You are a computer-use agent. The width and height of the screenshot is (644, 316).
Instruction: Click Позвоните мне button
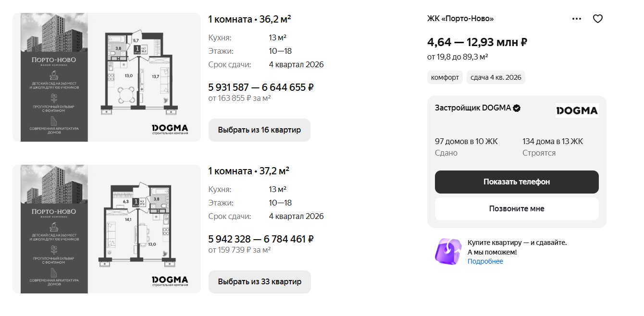tap(517, 209)
